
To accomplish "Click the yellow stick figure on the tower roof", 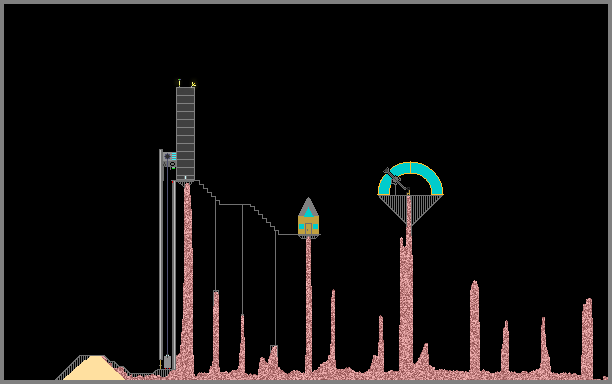I will (193, 84).
